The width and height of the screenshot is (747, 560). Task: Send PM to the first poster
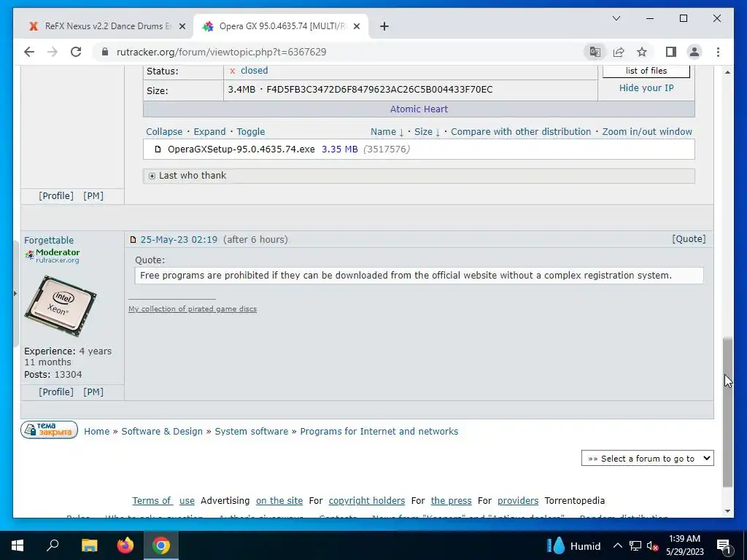(x=93, y=195)
